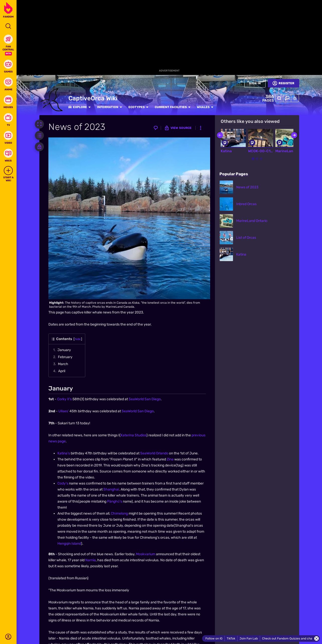
Task: Open MarineLand Ontario popular page link
Action: [252, 221]
